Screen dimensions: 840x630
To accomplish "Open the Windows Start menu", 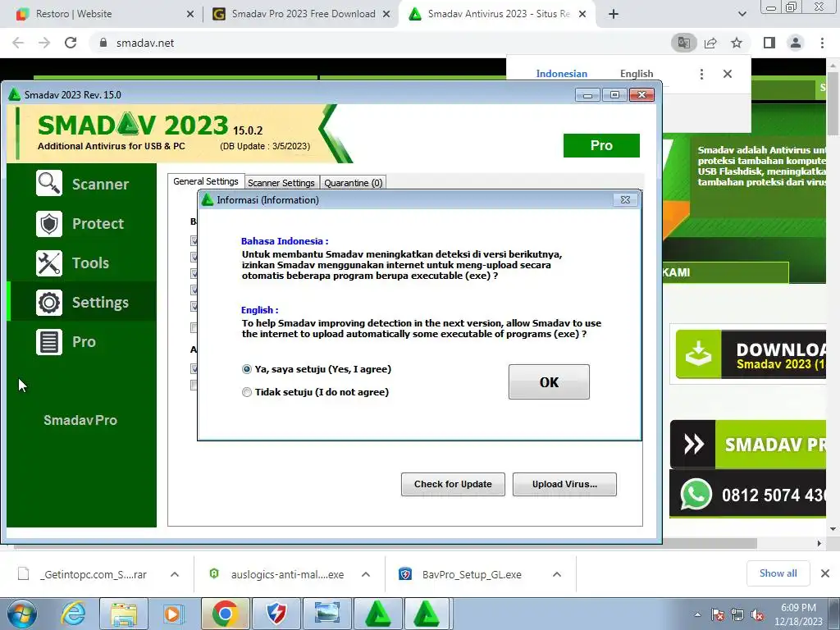I will click(x=22, y=614).
